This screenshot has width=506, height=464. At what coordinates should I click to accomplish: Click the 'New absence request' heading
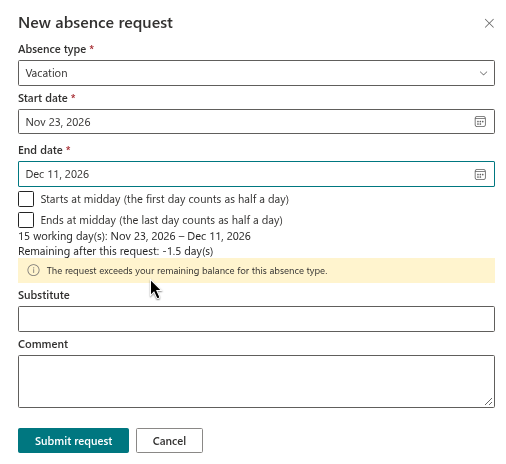click(x=96, y=23)
